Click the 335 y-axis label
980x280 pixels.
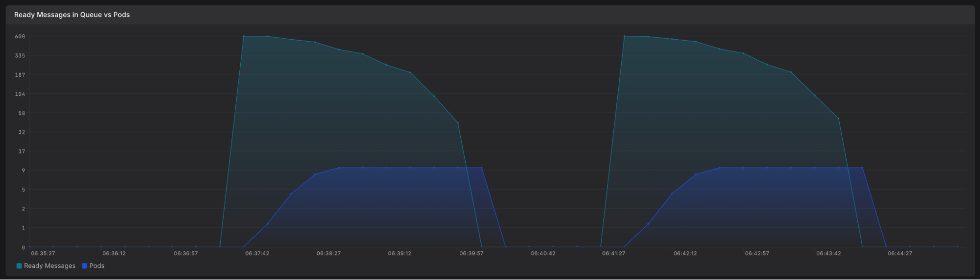(20, 56)
